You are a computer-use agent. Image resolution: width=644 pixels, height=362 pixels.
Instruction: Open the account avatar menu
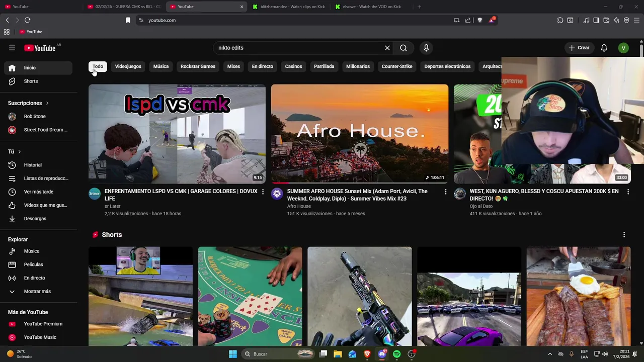[623, 48]
